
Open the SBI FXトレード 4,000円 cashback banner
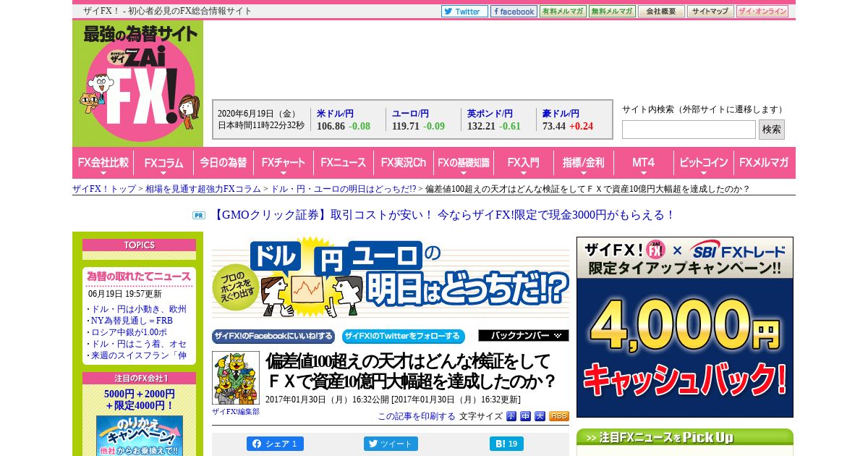pyautogui.click(x=685, y=327)
